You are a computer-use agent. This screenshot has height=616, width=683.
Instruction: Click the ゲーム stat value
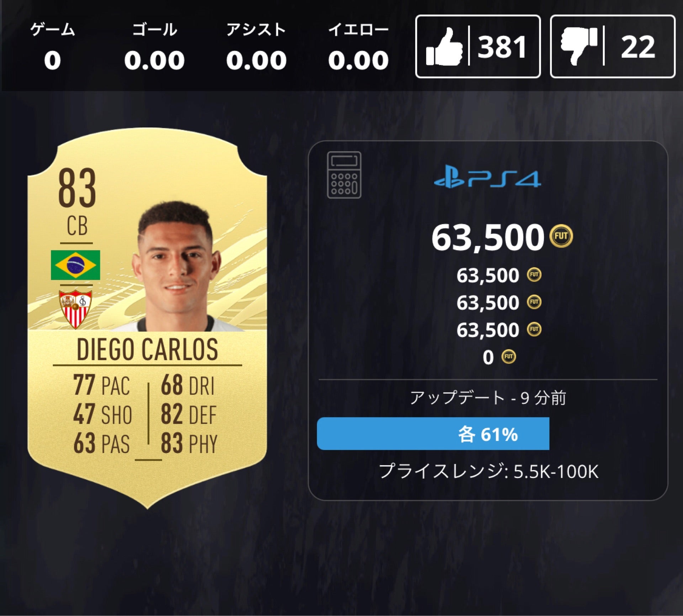(52, 60)
